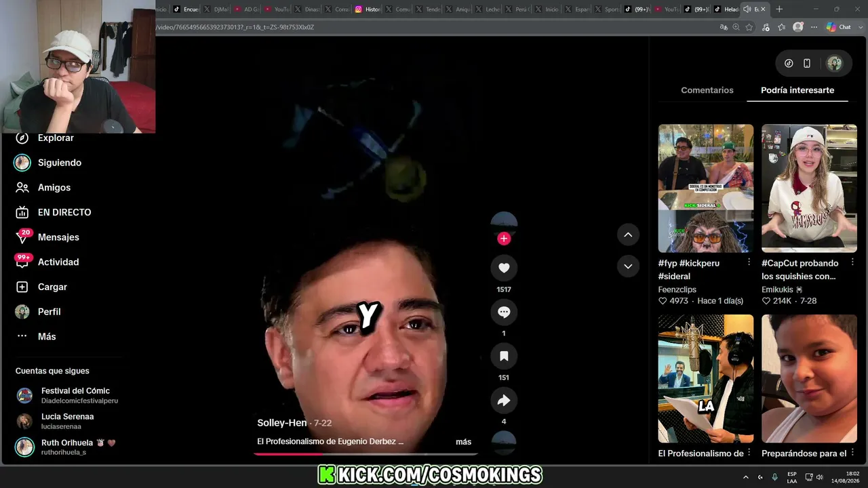This screenshot has width=868, height=488.
Task: Open the Solley-Hen creator name on video
Action: coord(282,423)
